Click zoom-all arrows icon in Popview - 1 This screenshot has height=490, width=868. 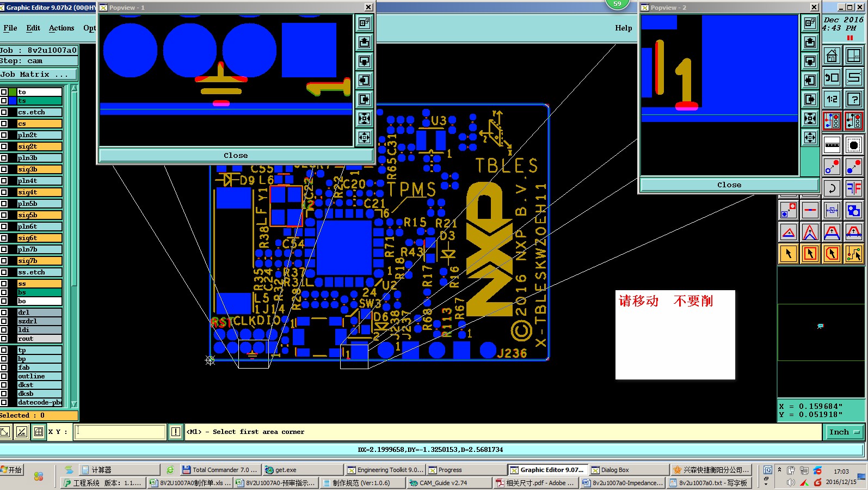(x=364, y=119)
